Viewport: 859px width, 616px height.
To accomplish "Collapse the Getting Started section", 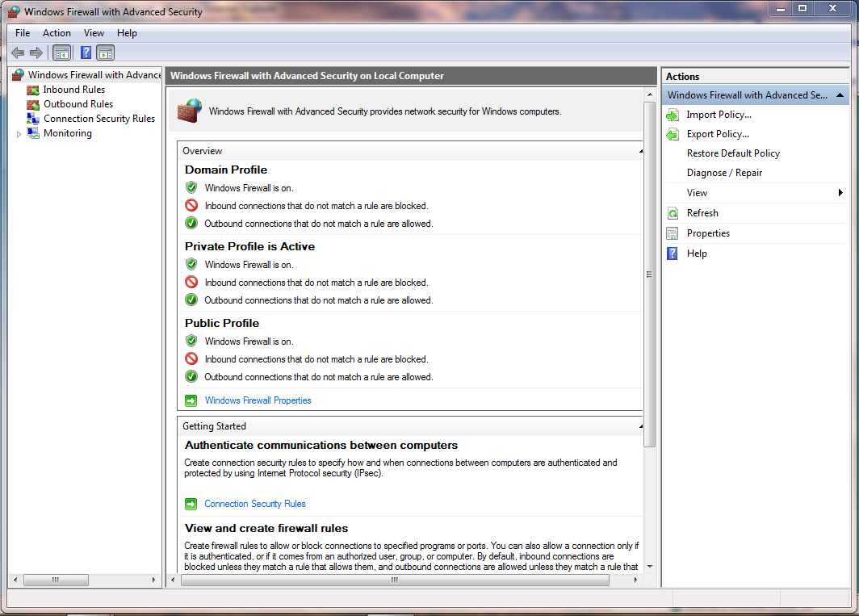I will click(640, 425).
